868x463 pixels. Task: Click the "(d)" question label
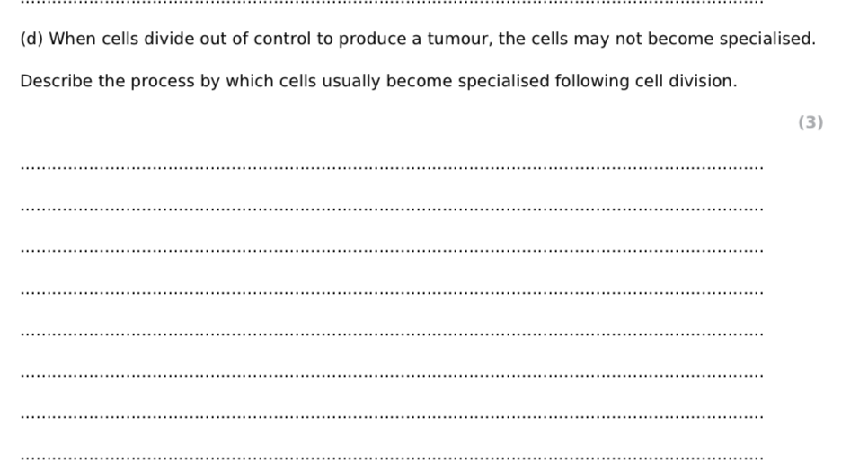point(31,40)
